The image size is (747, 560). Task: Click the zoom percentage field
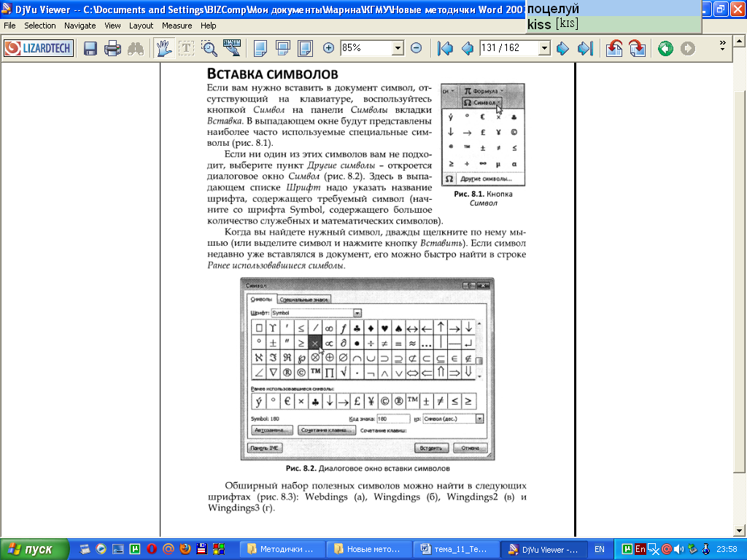(x=366, y=47)
